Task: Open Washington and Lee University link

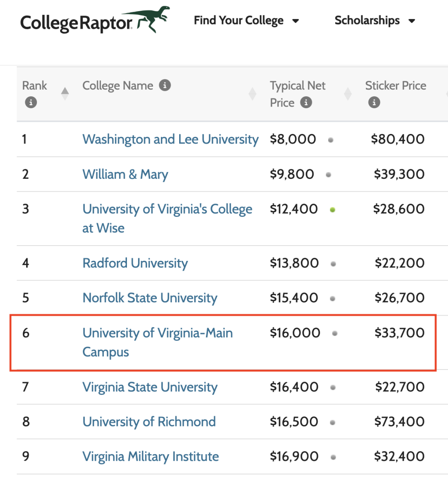Action: click(170, 139)
